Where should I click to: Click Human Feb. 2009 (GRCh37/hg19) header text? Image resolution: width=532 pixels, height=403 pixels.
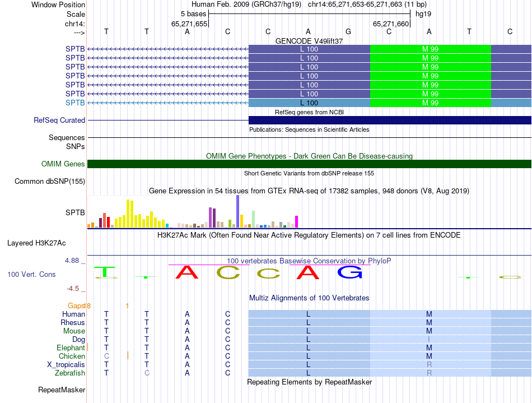pyautogui.click(x=246, y=4)
